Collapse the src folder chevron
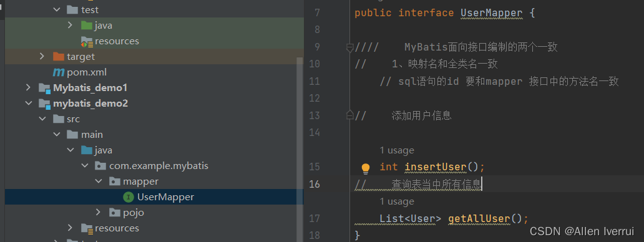 (42, 119)
